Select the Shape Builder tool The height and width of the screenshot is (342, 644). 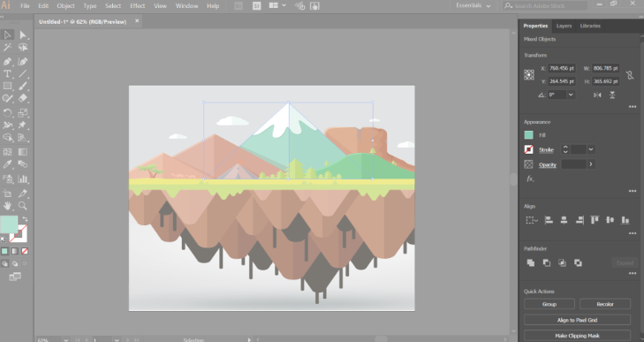[x=7, y=138]
